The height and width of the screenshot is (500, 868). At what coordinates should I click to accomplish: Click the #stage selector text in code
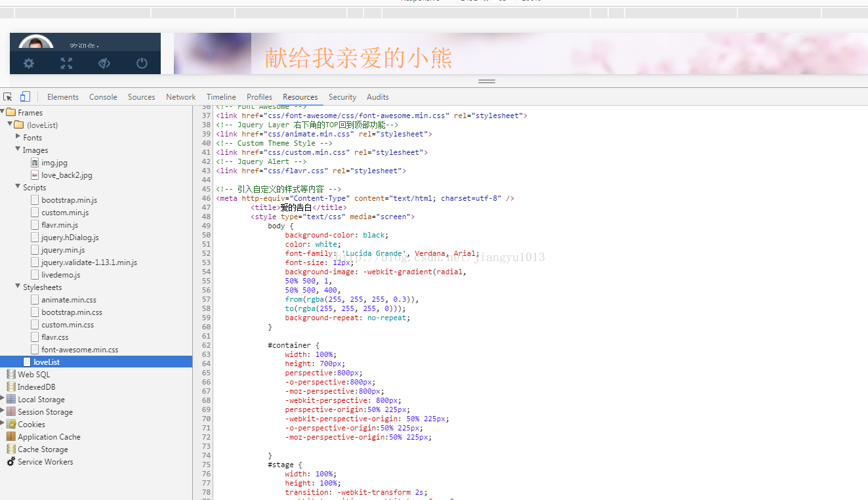[x=281, y=465]
